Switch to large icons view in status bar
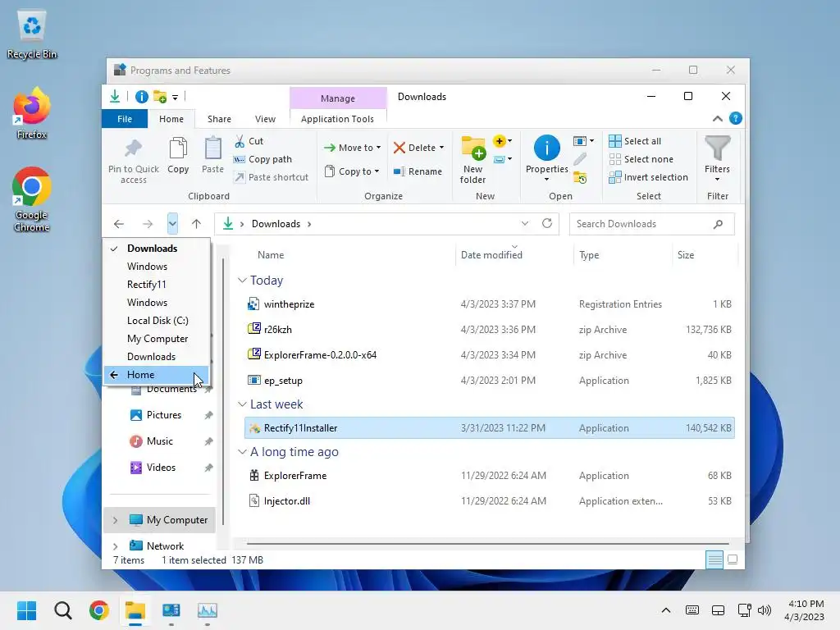The width and height of the screenshot is (840, 630). click(733, 559)
